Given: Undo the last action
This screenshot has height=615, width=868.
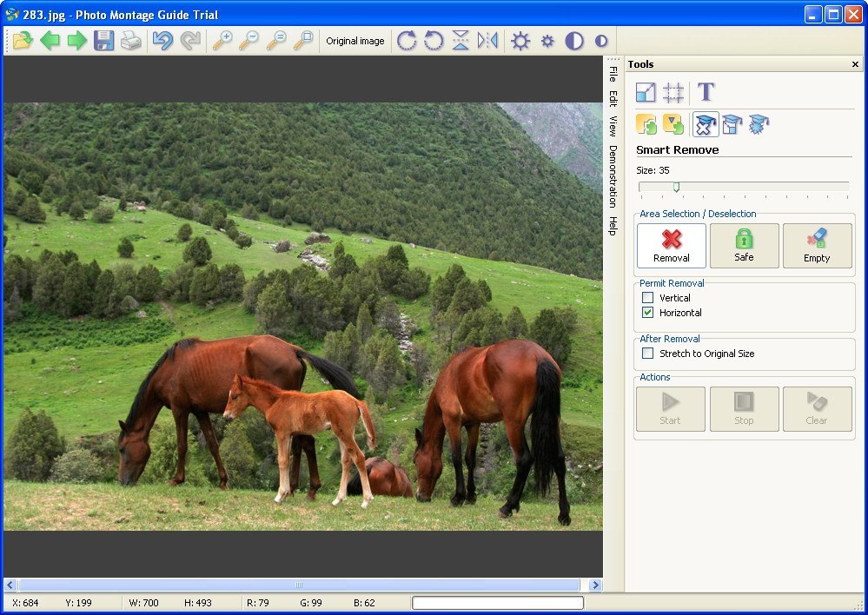Looking at the screenshot, I should [163, 40].
